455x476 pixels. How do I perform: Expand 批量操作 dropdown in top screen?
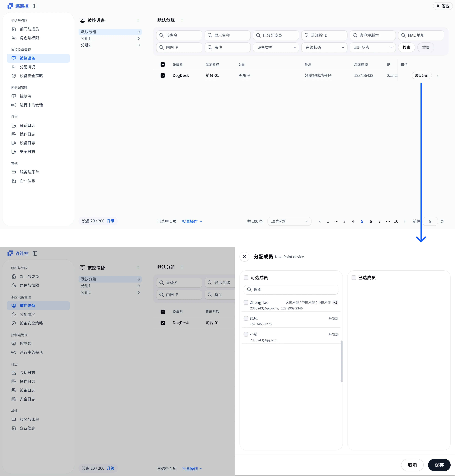(x=192, y=221)
